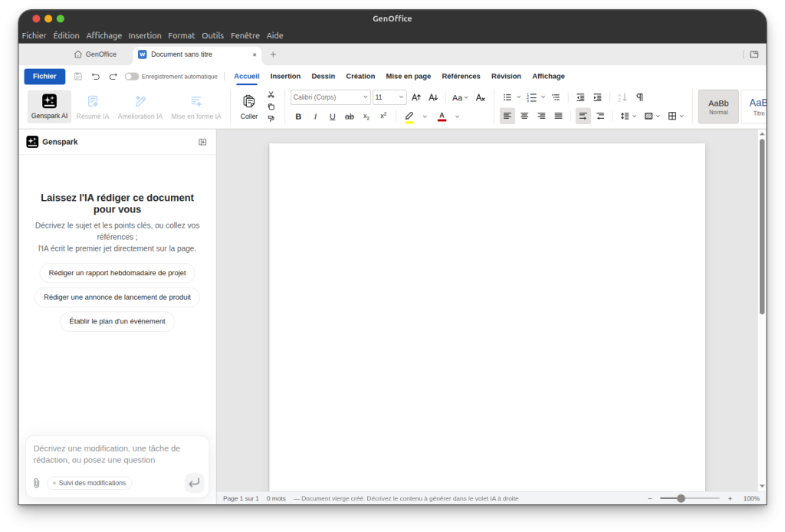Choose Rédiger un rapport hebdomadaire de projet
785x532 pixels.
(x=117, y=273)
